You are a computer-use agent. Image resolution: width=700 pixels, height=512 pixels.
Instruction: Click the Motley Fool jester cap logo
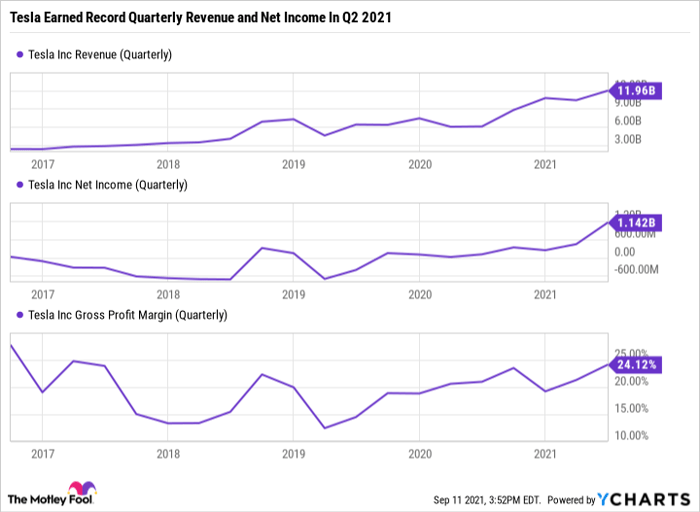click(82, 489)
